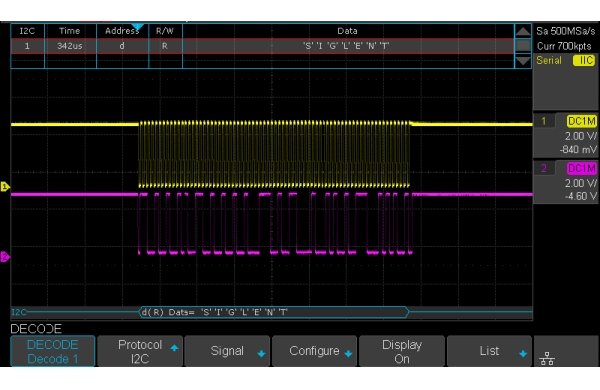Click the I2C column header
The height and width of the screenshot is (390, 600).
point(27,31)
